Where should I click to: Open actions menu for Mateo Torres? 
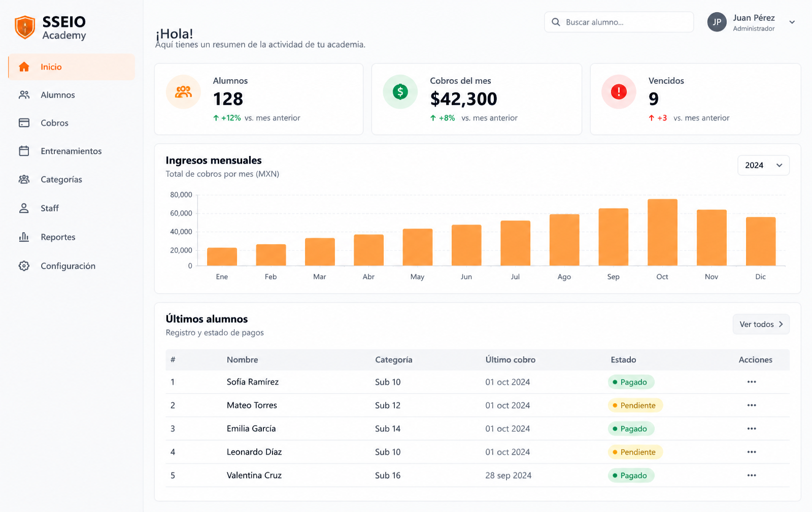(x=752, y=405)
